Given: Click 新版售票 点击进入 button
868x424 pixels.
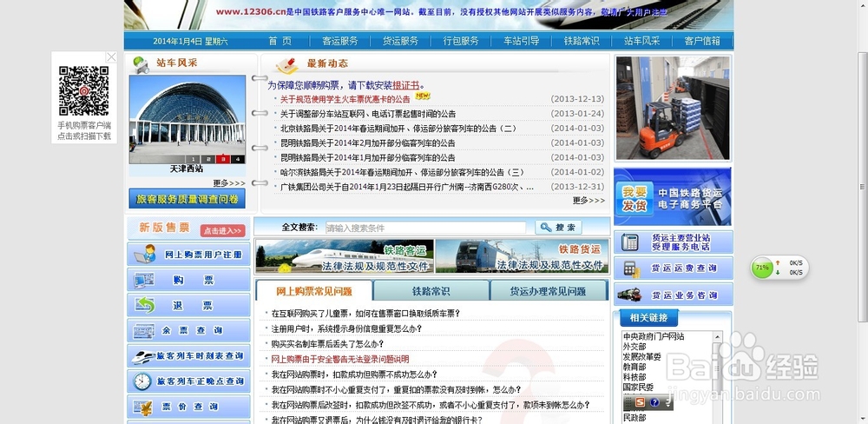Looking at the screenshot, I should click(x=222, y=230).
